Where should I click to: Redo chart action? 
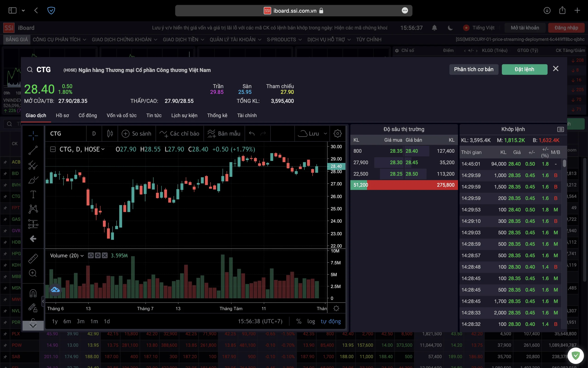pos(263,133)
